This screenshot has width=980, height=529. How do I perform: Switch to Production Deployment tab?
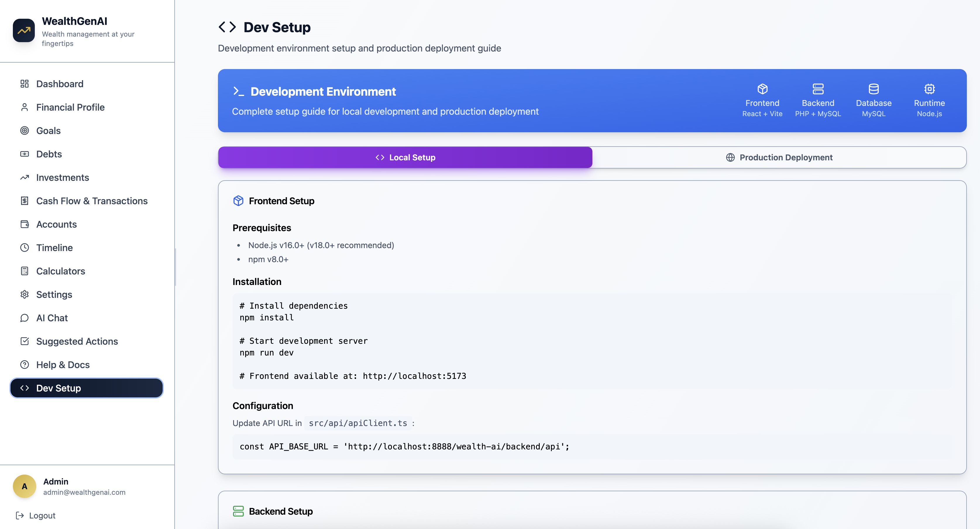(779, 157)
